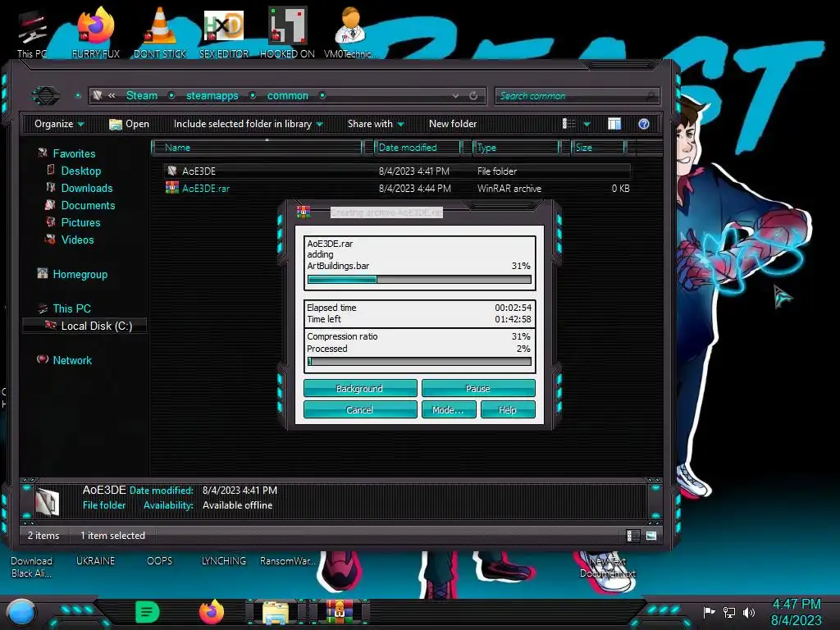
Task: Click the ArtBuildings.bar file progress bar
Action: pos(419,280)
